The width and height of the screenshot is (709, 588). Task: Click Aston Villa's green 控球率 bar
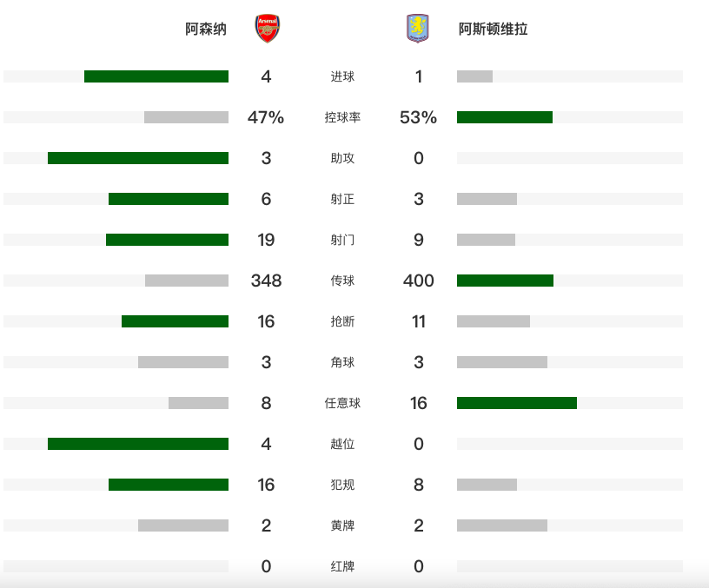[x=505, y=117]
